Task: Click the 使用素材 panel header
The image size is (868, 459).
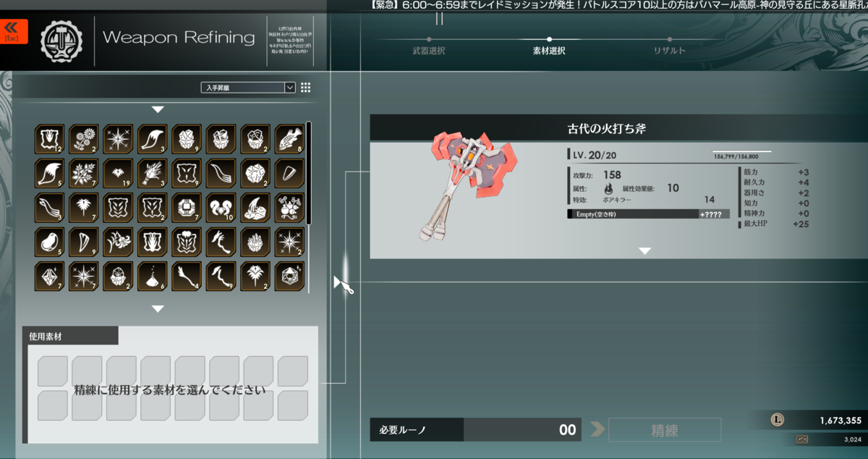Action: [70, 336]
